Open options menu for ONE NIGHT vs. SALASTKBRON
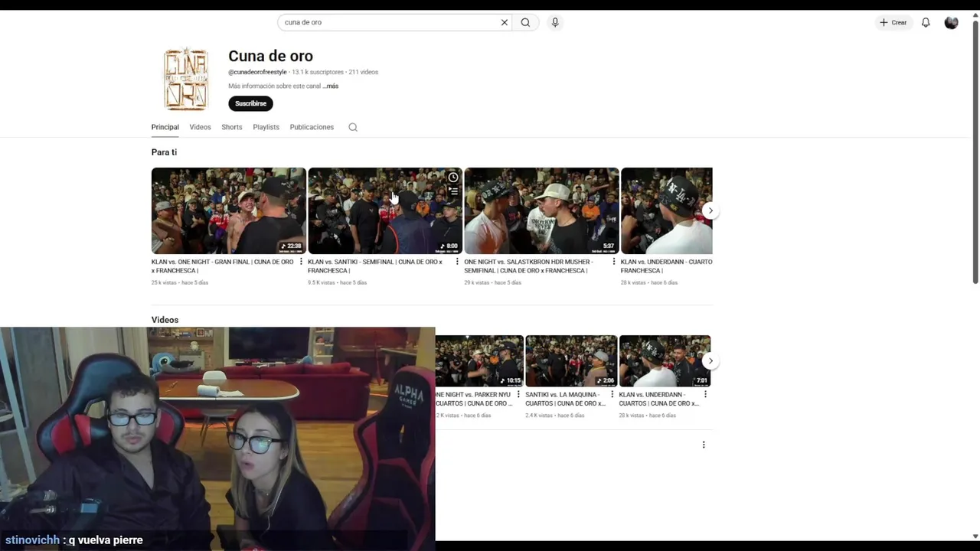Viewport: 980px width, 551px height. 614,262
